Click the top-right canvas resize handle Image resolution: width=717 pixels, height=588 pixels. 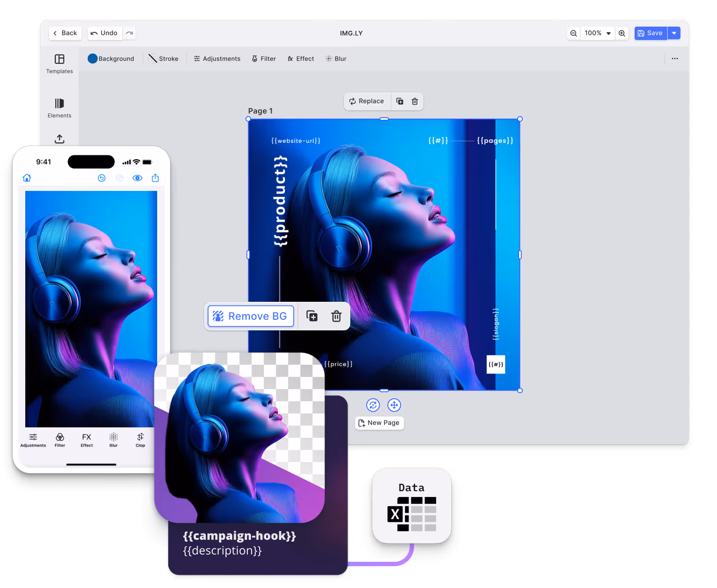(x=520, y=119)
